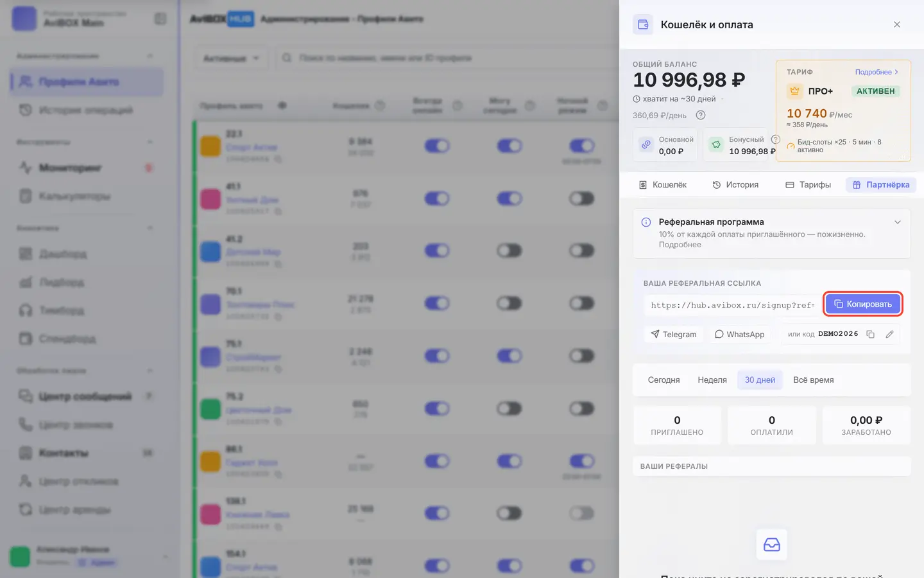Click the piggy bank icon of Бонусный balance
Viewport: 924px width, 578px height.
click(x=716, y=145)
